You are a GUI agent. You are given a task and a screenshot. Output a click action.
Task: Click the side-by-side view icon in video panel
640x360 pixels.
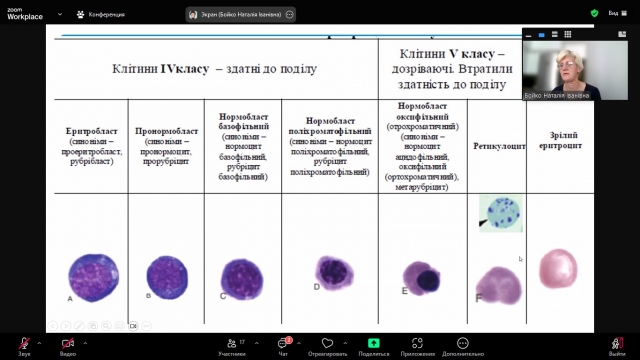pyautogui.click(x=622, y=35)
